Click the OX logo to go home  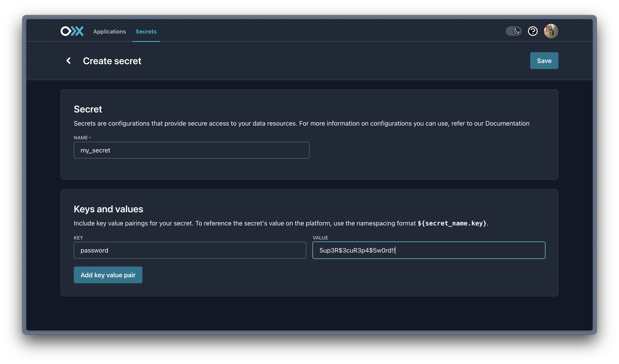click(x=72, y=31)
